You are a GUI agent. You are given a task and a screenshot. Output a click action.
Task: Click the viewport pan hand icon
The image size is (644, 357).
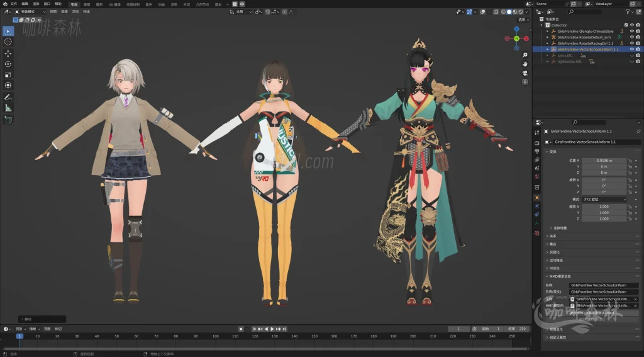pos(525,64)
